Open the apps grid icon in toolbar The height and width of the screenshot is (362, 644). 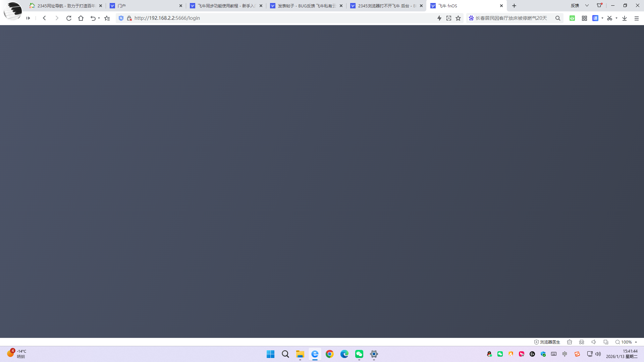coord(584,18)
